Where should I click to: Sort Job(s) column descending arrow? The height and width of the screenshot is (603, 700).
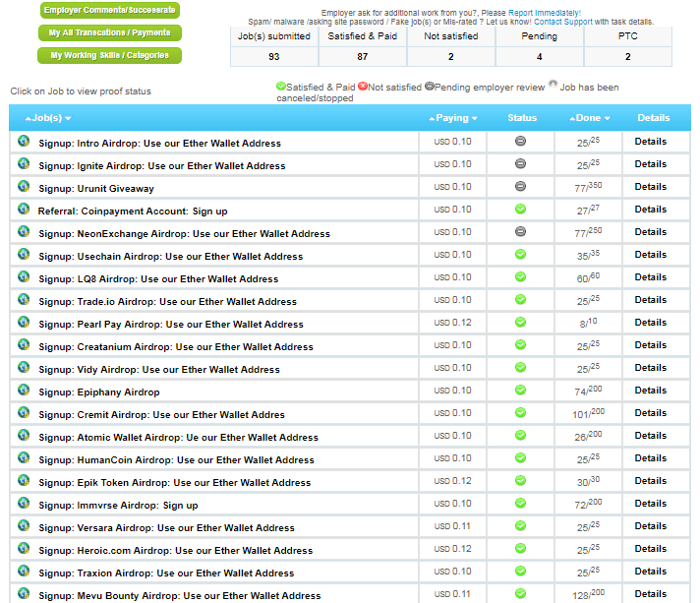(x=68, y=118)
